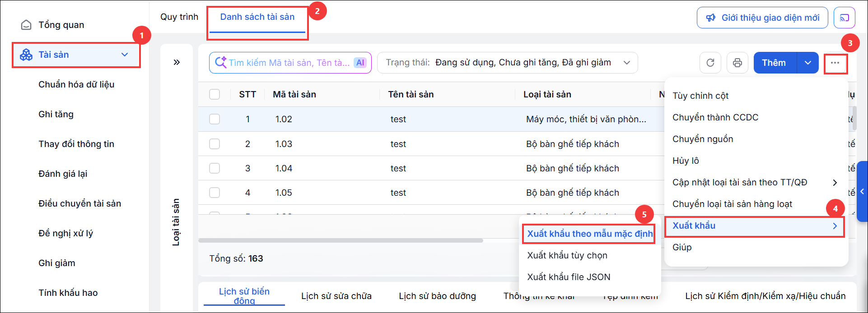Open Đề nghị xử lý in sidebar
Screen dimensions: 868x313
click(x=65, y=233)
